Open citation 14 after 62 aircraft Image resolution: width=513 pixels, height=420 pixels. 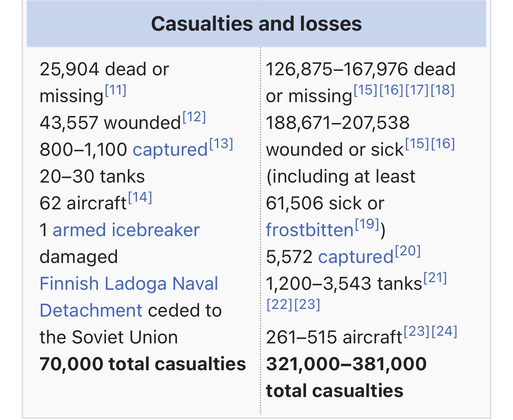(x=140, y=197)
